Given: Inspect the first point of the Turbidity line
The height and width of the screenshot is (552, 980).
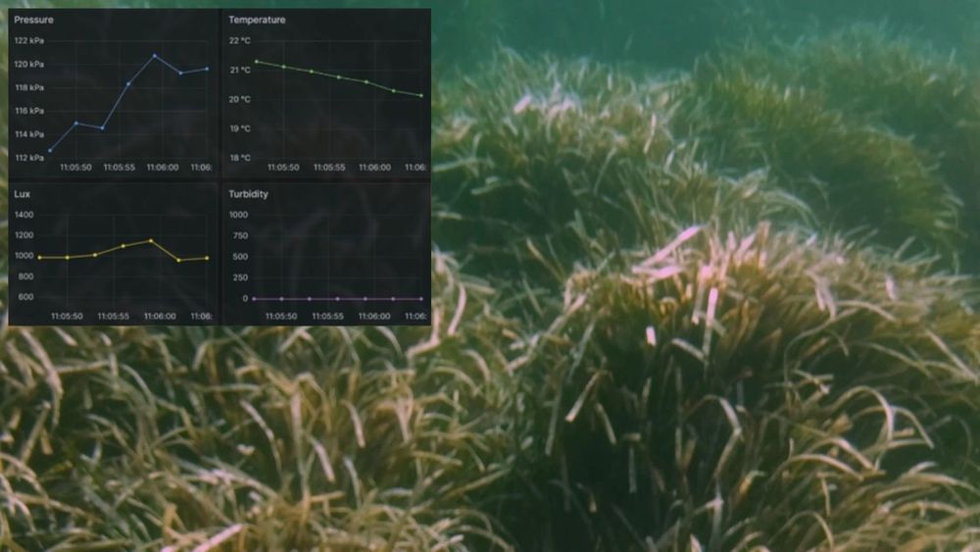Looking at the screenshot, I should pyautogui.click(x=254, y=299).
